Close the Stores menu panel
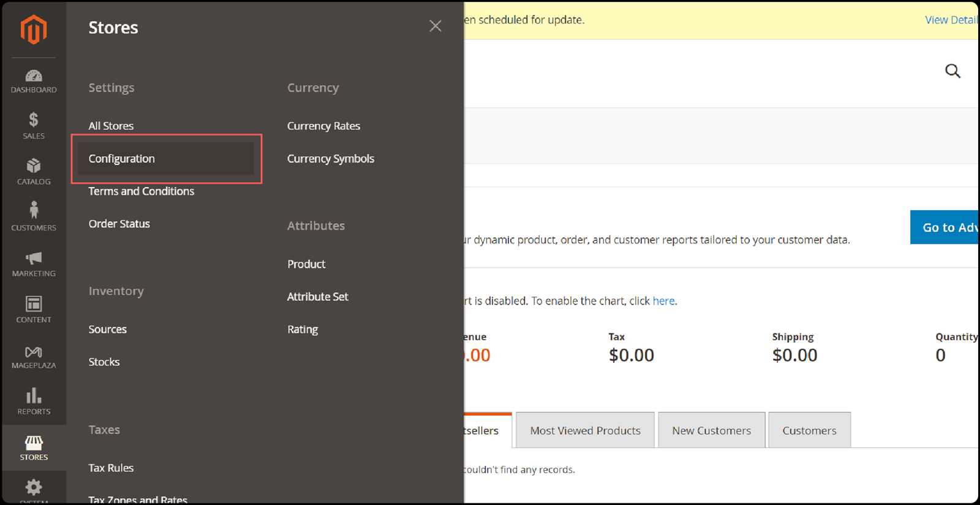 (x=435, y=26)
